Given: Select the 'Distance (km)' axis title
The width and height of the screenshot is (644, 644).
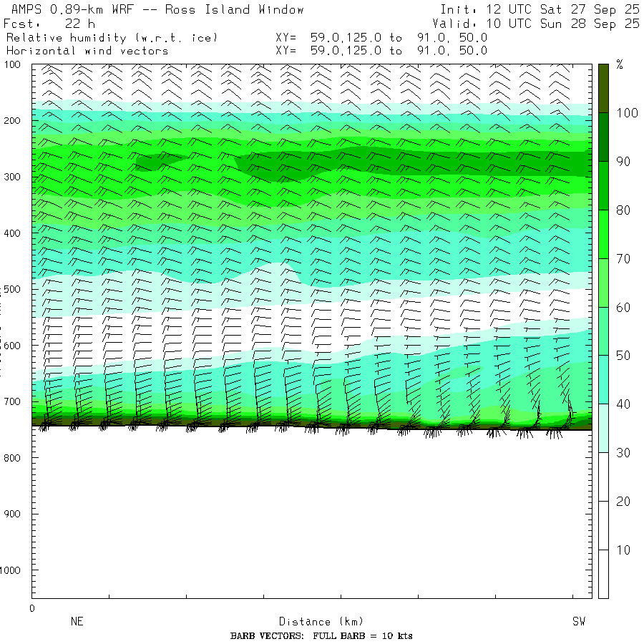Looking at the screenshot, I should [x=321, y=622].
